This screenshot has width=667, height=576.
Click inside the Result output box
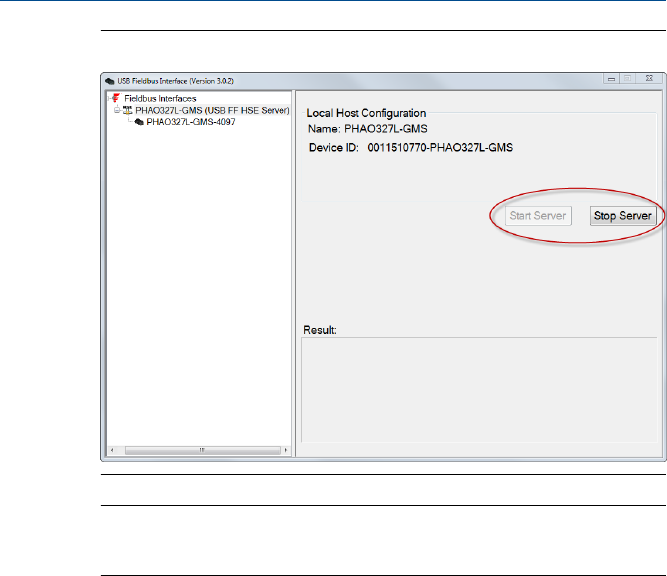click(479, 390)
